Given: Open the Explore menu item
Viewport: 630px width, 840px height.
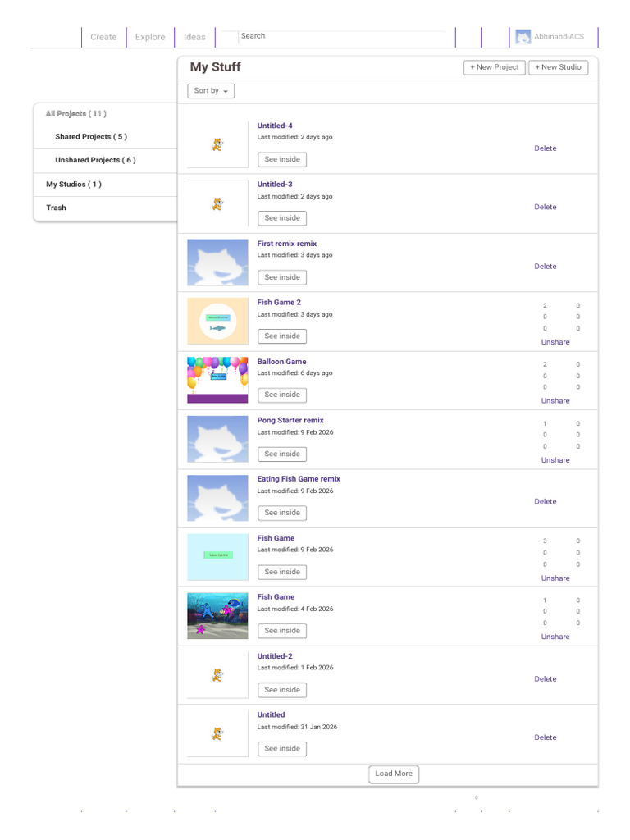Looking at the screenshot, I should point(150,37).
